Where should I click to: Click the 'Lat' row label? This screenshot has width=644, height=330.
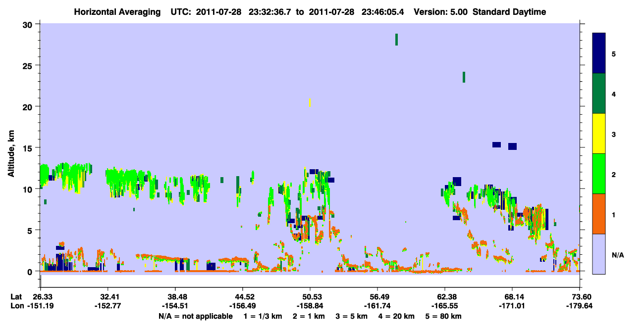point(15,297)
